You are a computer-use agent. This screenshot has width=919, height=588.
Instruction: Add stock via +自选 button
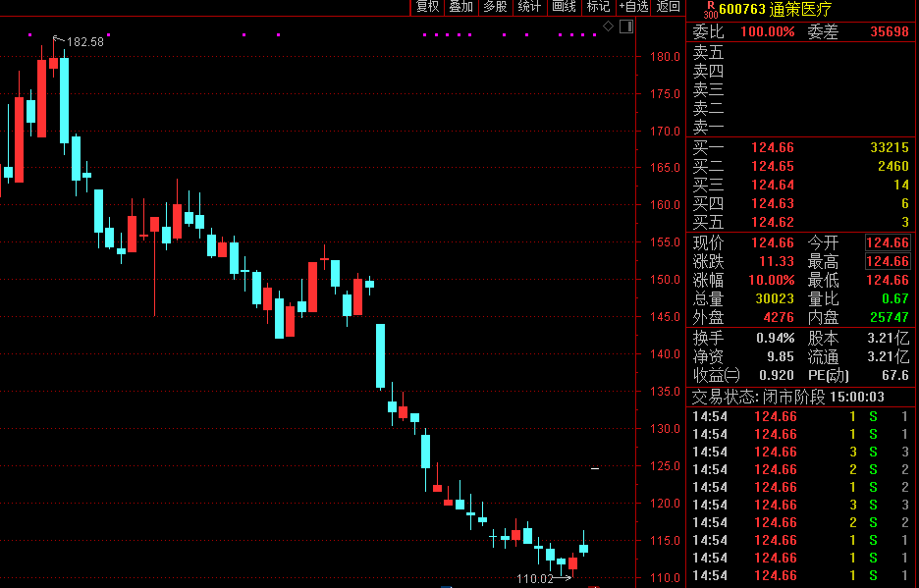(x=633, y=7)
